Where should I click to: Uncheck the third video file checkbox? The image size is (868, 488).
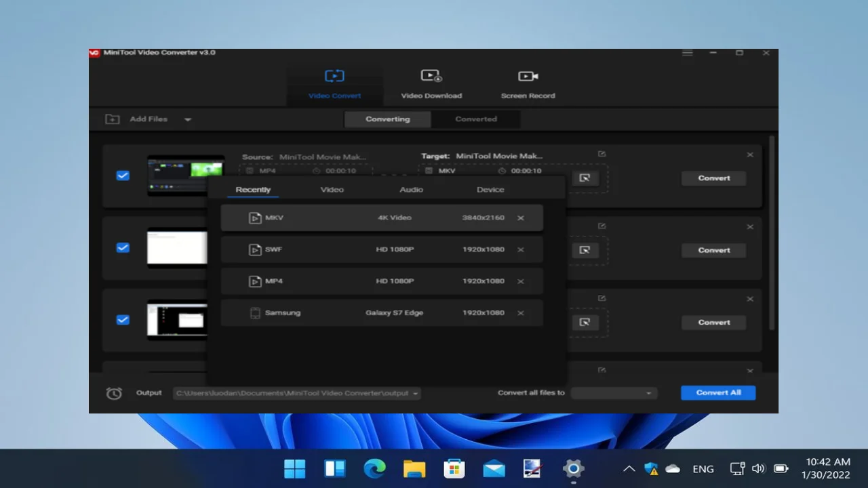[123, 319]
